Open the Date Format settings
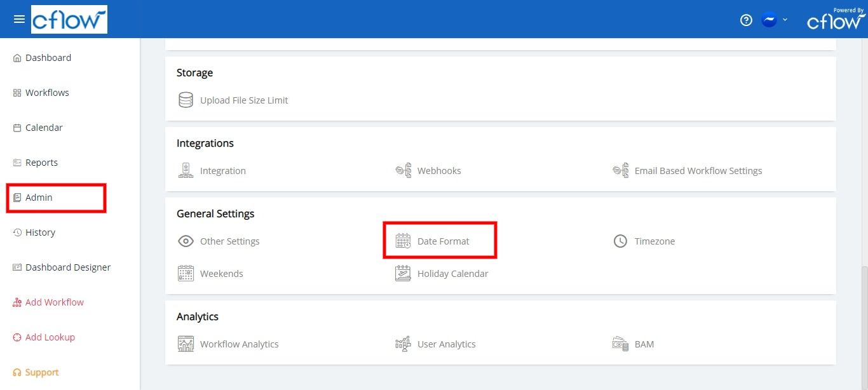This screenshot has height=390, width=868. [x=442, y=241]
